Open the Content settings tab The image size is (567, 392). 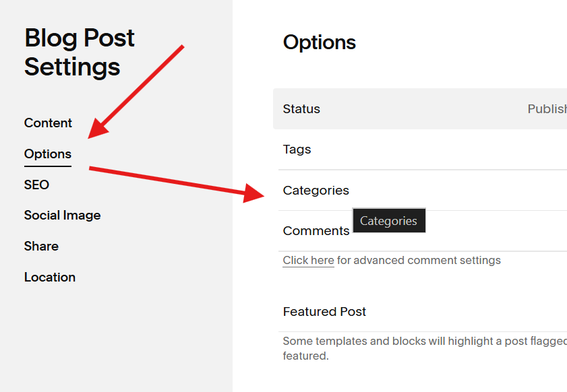[48, 123]
